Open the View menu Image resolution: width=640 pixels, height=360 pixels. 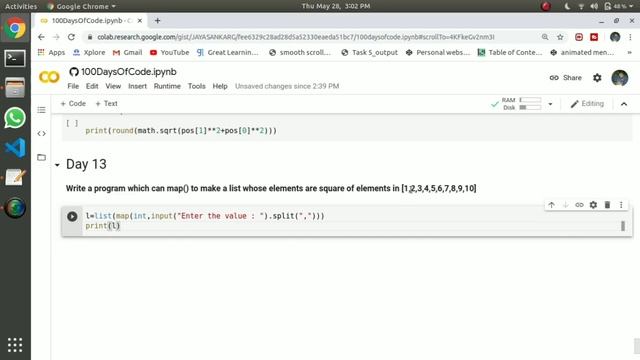coord(113,86)
